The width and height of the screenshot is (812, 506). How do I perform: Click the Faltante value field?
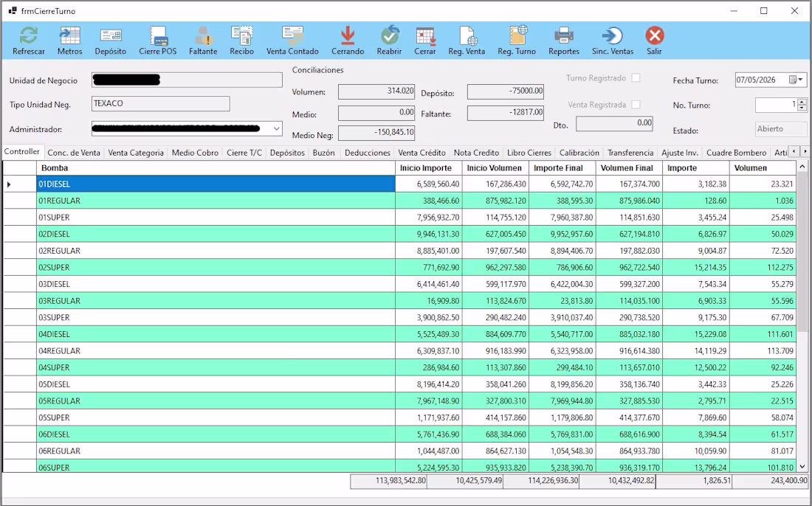[x=506, y=112]
